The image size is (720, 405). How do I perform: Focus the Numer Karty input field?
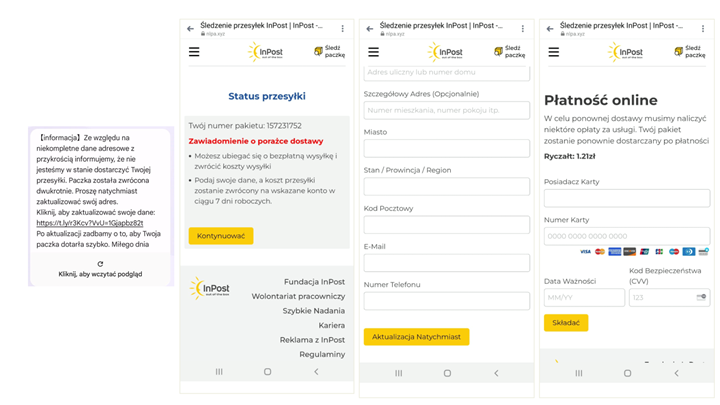point(626,236)
